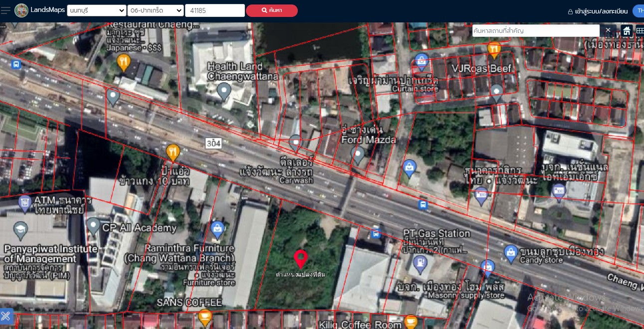
Task: Clear the important-place search with the X
Action: (x=608, y=30)
